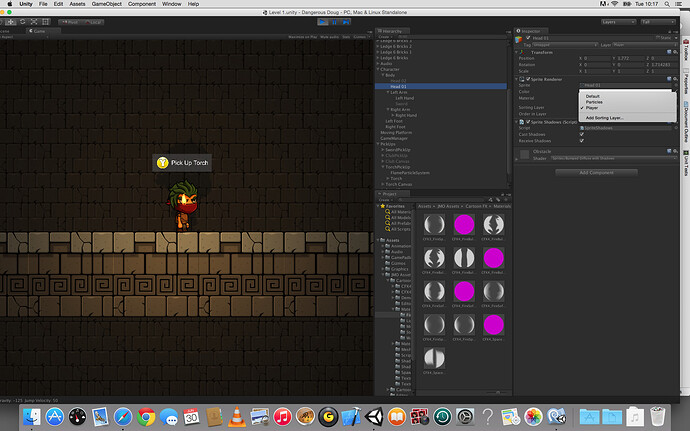The width and height of the screenshot is (690, 431).
Task: Expand the Right Hand object
Action: coord(393,115)
